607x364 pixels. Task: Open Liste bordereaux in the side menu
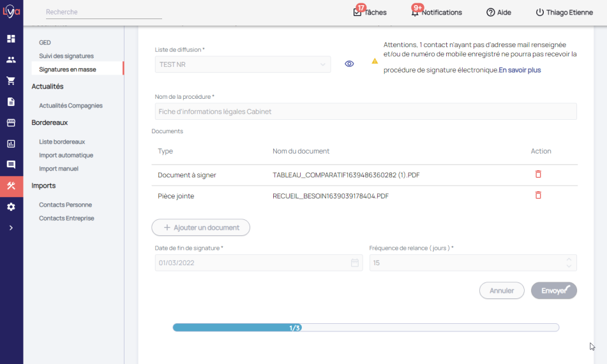(x=62, y=142)
